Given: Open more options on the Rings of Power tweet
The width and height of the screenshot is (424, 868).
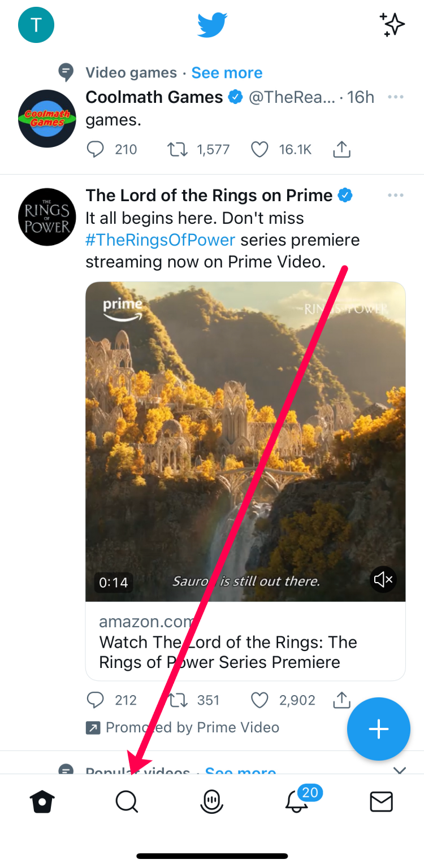Looking at the screenshot, I should click(396, 195).
